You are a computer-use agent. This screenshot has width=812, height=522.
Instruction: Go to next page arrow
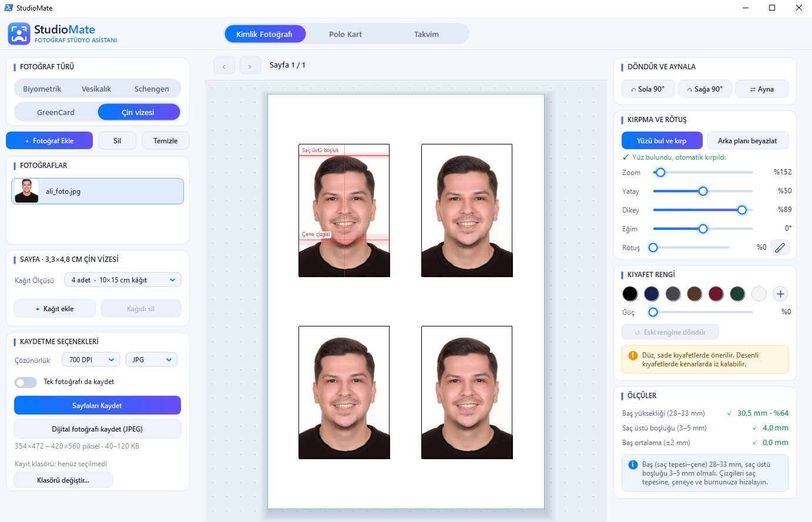click(250, 66)
